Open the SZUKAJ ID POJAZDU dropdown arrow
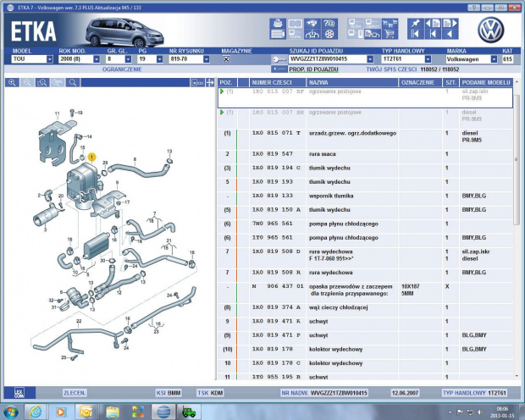 (x=370, y=59)
